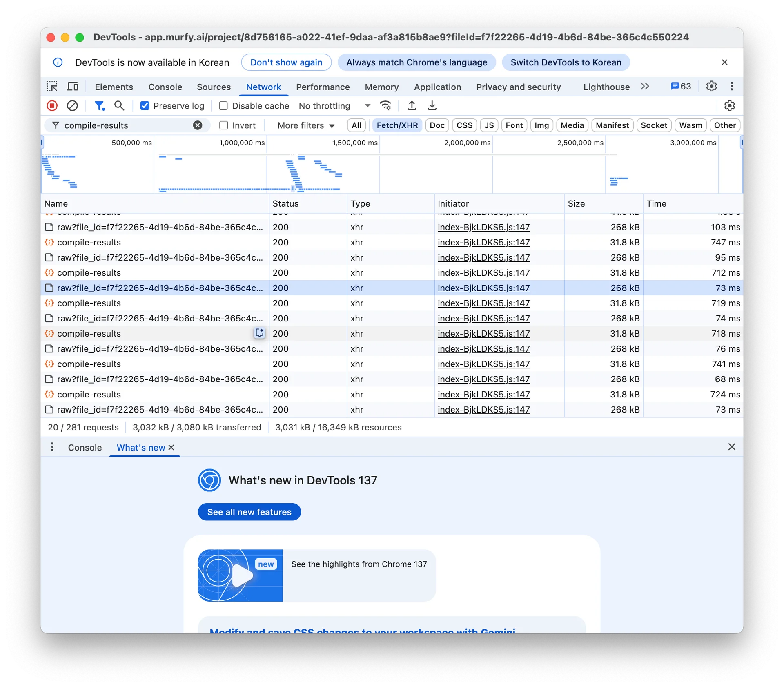Expand More filters dropdown
784x687 pixels.
[x=306, y=125]
